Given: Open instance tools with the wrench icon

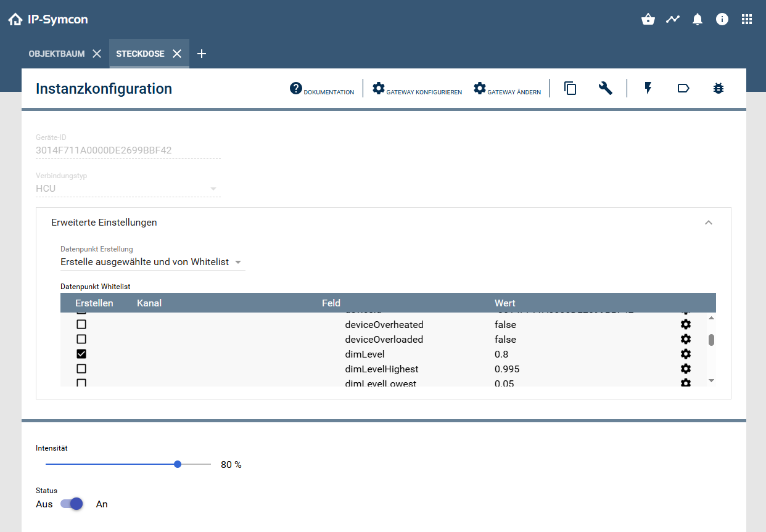Looking at the screenshot, I should pos(605,88).
